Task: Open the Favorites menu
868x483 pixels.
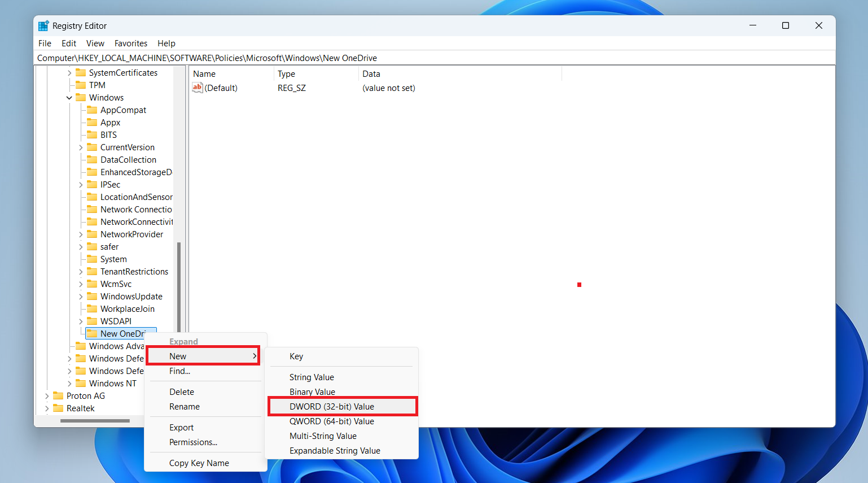Action: (x=131, y=43)
